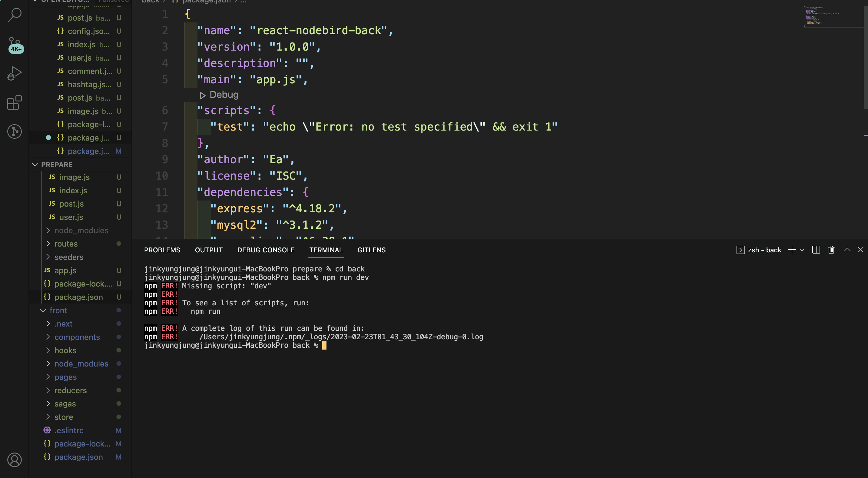Image resolution: width=868 pixels, height=478 pixels.
Task: Collapse the front folder
Action: 80,310
